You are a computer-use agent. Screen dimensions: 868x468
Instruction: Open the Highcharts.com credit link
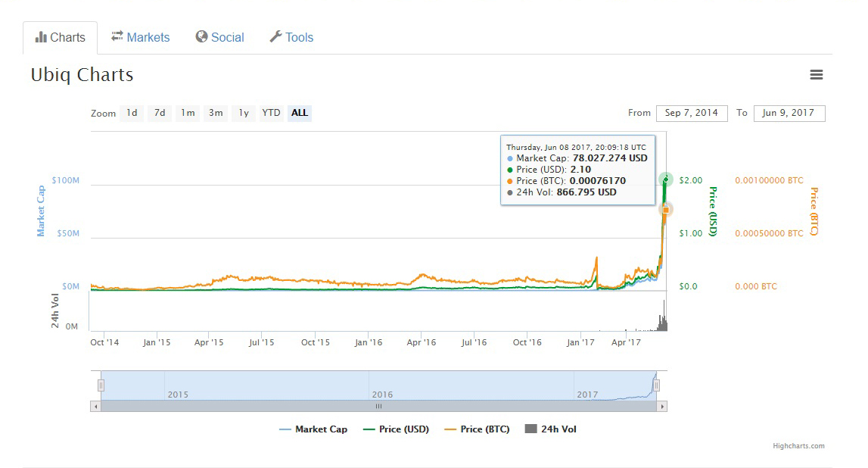click(798, 446)
